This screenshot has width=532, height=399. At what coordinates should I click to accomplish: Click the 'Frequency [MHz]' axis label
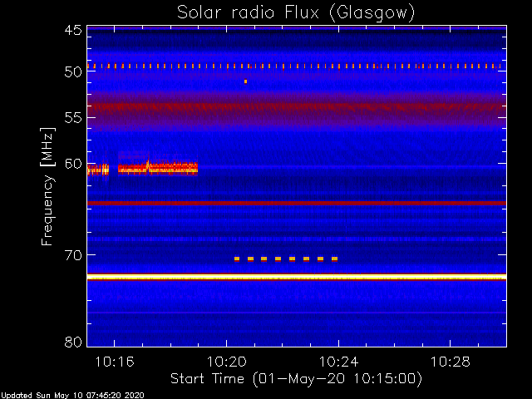pos(47,186)
